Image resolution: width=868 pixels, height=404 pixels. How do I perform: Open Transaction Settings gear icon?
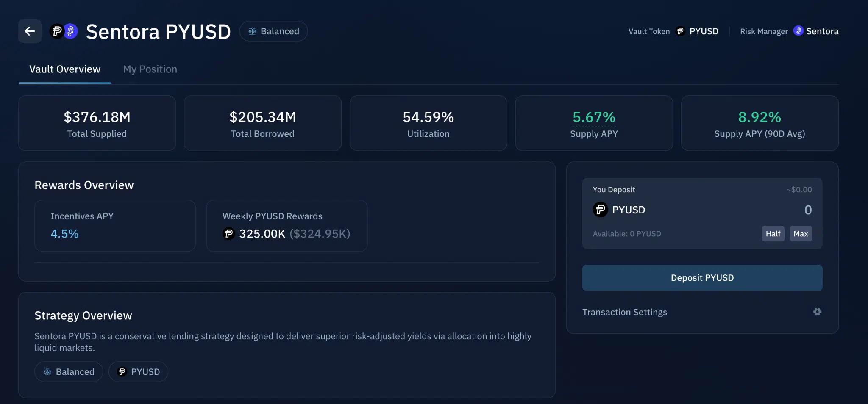[817, 312]
